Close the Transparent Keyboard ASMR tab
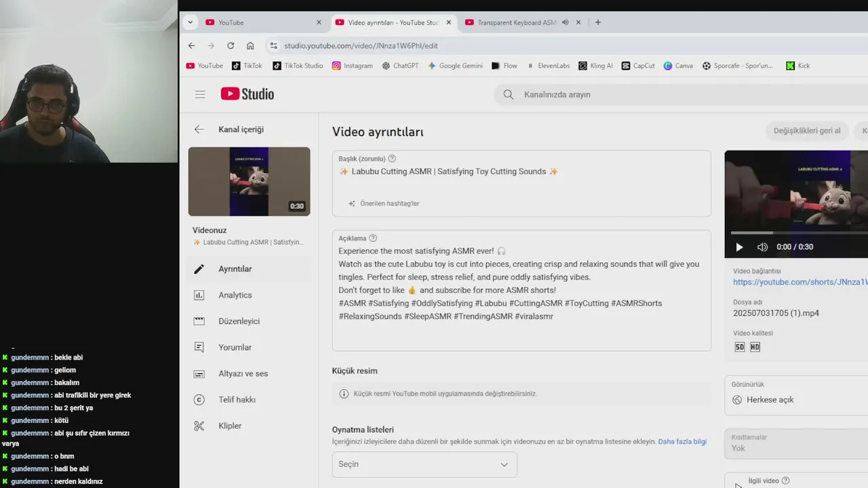Viewport: 868px width, 488px height. [x=578, y=22]
